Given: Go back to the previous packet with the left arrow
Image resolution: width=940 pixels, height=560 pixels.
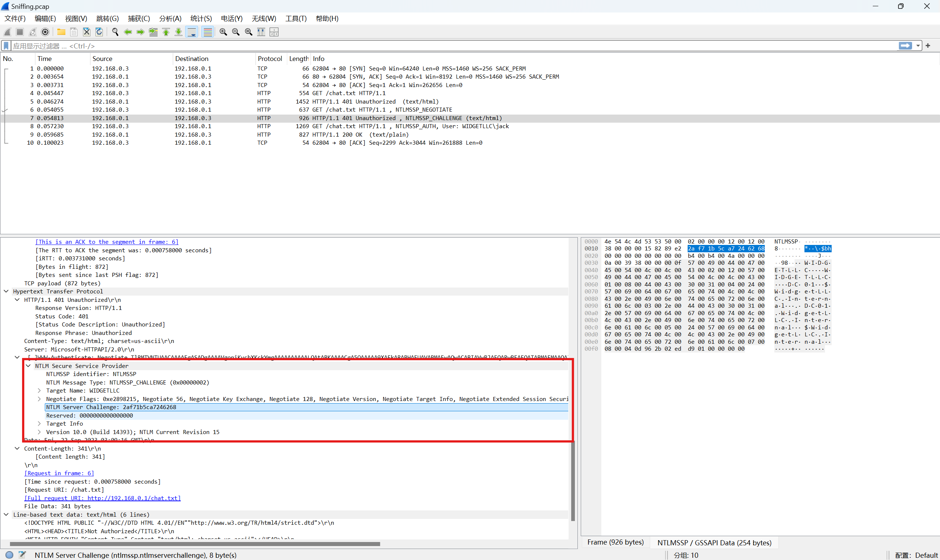Looking at the screenshot, I should [128, 32].
